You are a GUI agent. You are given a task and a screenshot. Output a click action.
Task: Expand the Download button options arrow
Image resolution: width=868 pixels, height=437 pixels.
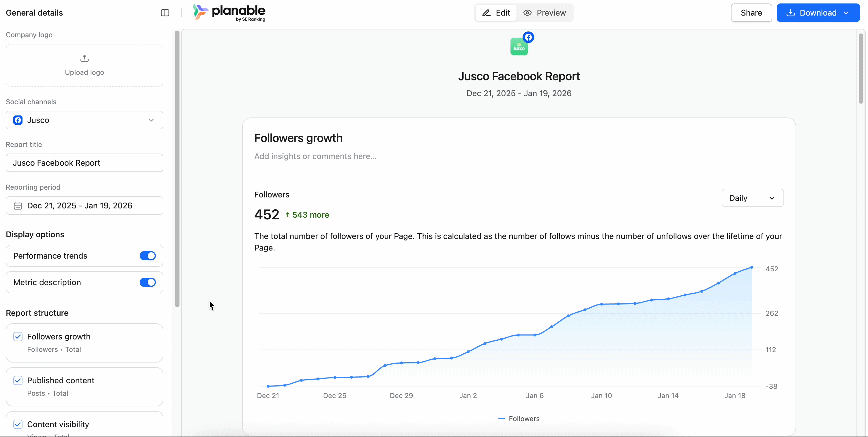click(x=846, y=13)
